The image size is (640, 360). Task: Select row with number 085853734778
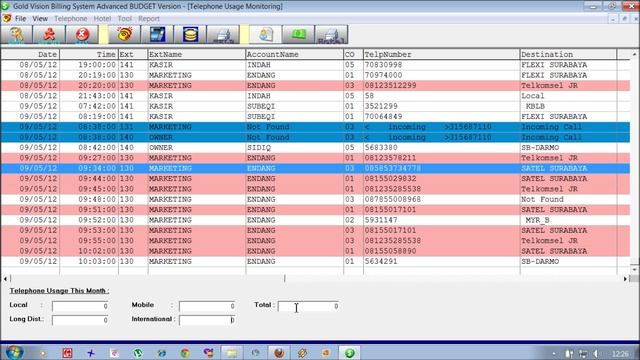315,168
